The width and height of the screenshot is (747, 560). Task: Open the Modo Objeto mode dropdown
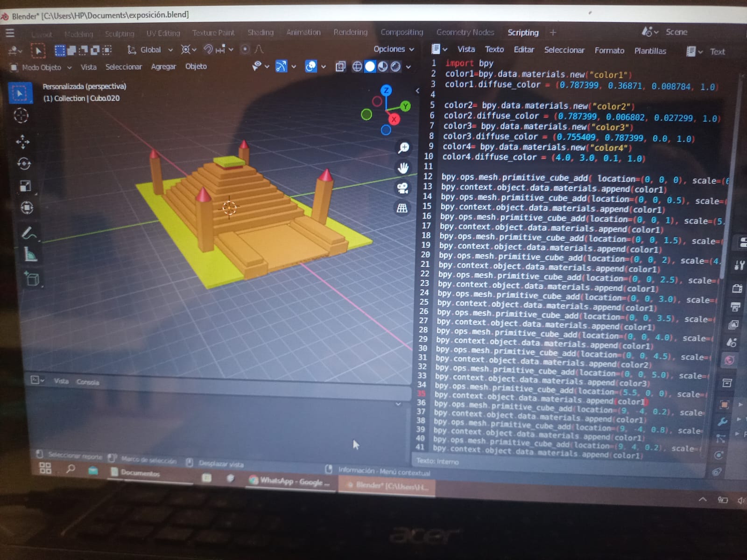pos(41,67)
